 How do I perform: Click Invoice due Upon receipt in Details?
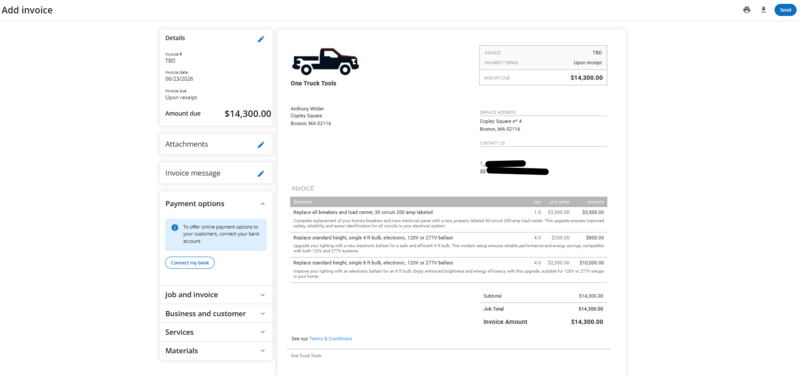181,97
